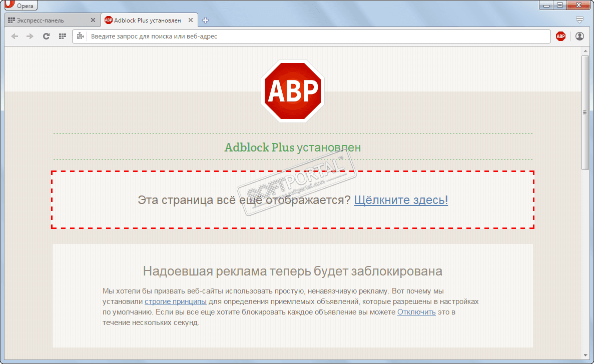The width and height of the screenshot is (594, 364).
Task: Click the scrollbar down arrow
Action: point(585,355)
